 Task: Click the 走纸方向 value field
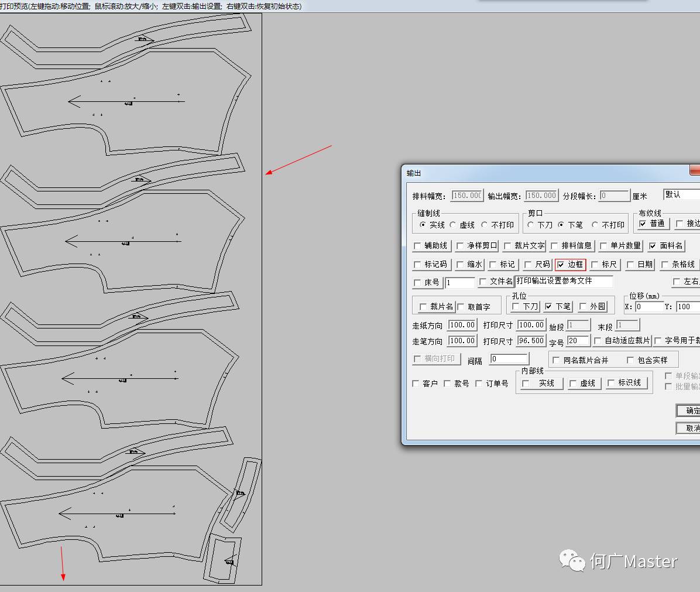(462, 325)
